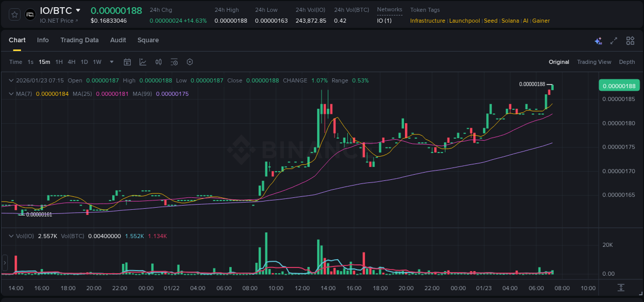Select the 1D timeframe

[84, 62]
